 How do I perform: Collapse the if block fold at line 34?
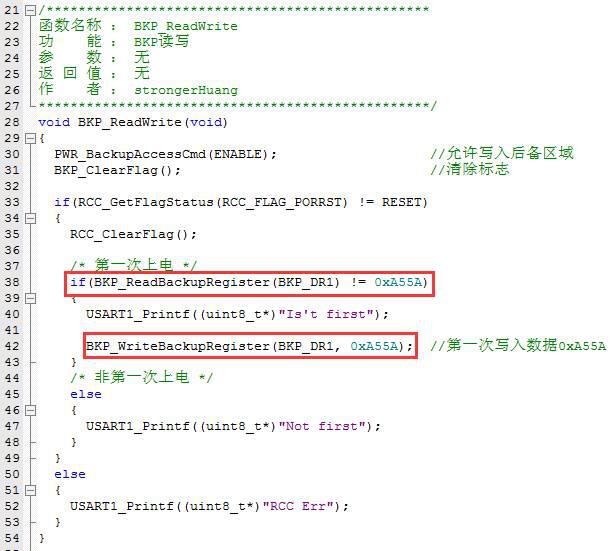30,218
